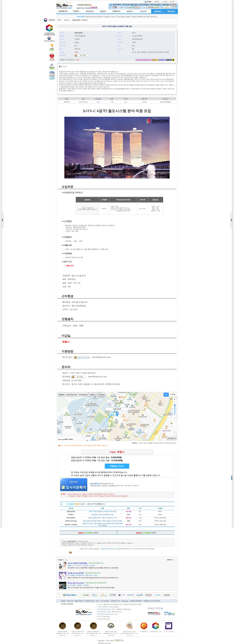Click the 회원가입 link
Image resolution: width=234 pixels, height=644 pixels.
pos(157,2)
